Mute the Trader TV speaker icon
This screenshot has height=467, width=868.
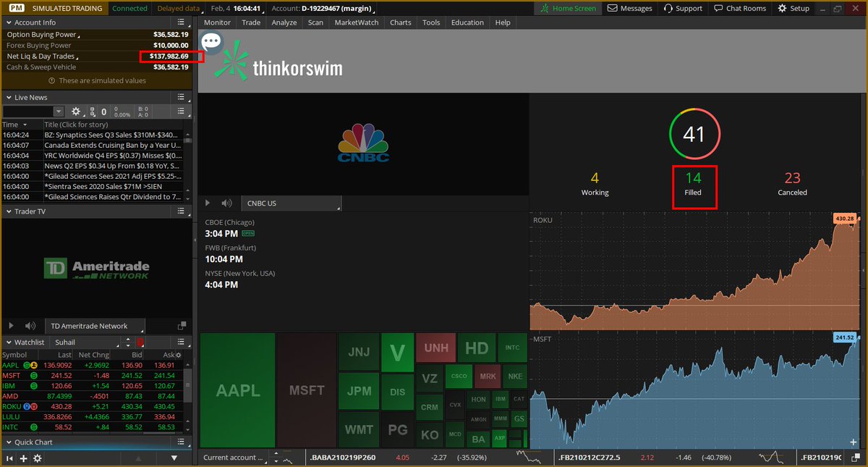[30, 326]
